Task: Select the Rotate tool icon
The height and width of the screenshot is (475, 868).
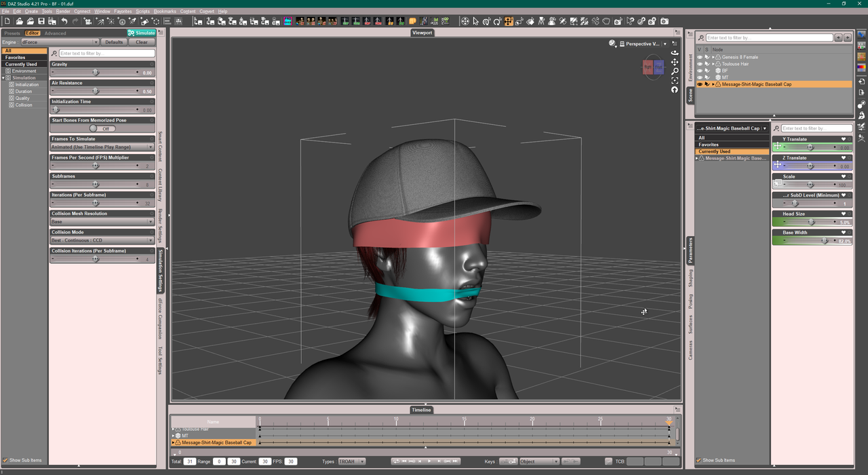Action: click(497, 22)
